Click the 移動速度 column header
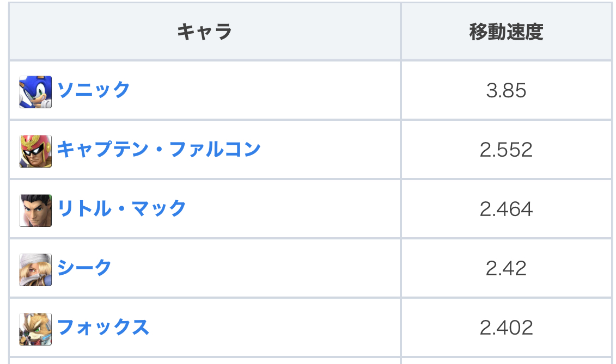Screen dimensions: 616x364 [x=506, y=32]
